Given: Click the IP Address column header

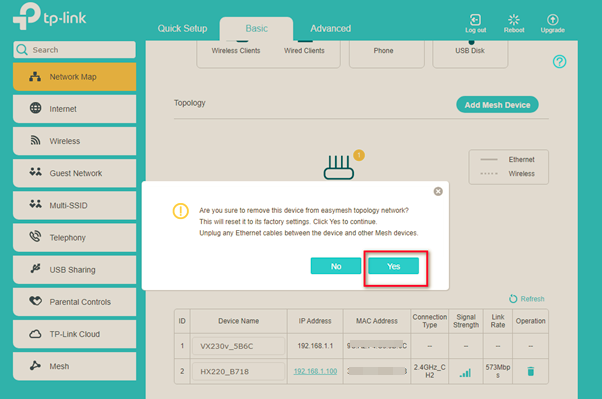Looking at the screenshot, I should tap(315, 321).
